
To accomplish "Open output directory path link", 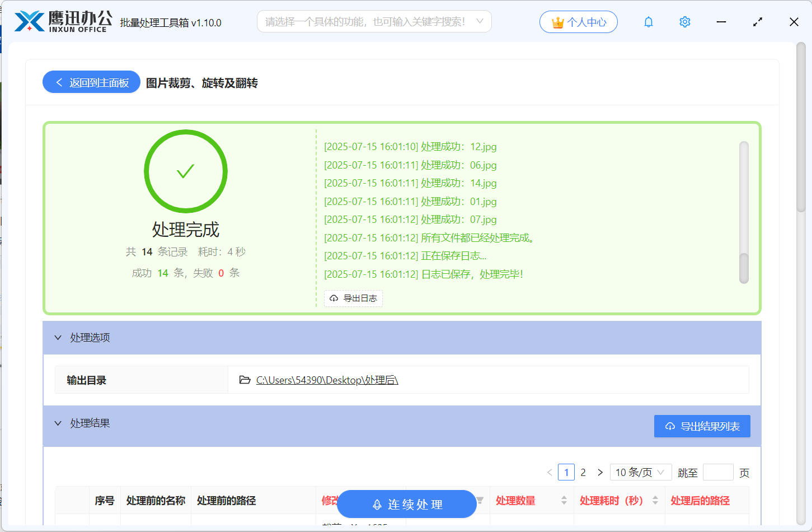I will [327, 380].
